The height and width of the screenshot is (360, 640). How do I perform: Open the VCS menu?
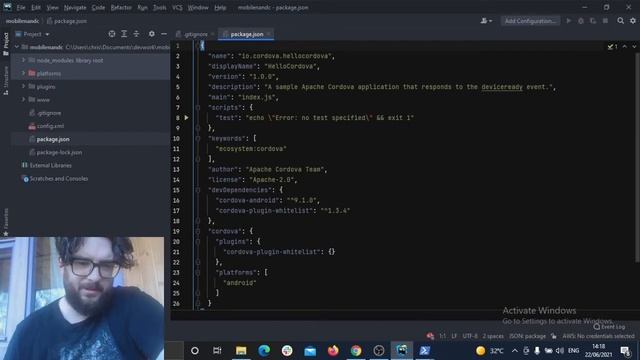[x=177, y=7]
